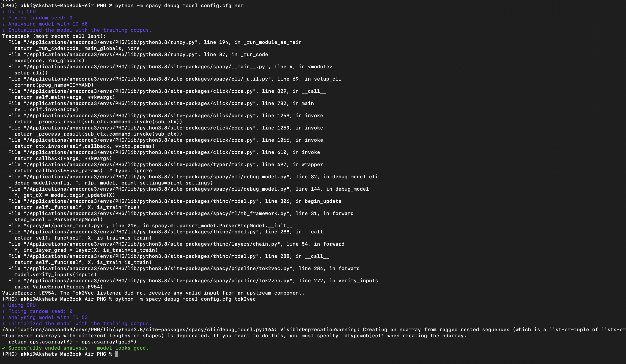Select 'return ops.asarray(Y) - ops.asarray(goldY)' line

coord(72,342)
